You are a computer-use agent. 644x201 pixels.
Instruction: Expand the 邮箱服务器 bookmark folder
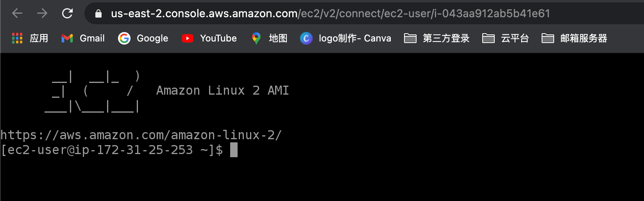pyautogui.click(x=574, y=38)
